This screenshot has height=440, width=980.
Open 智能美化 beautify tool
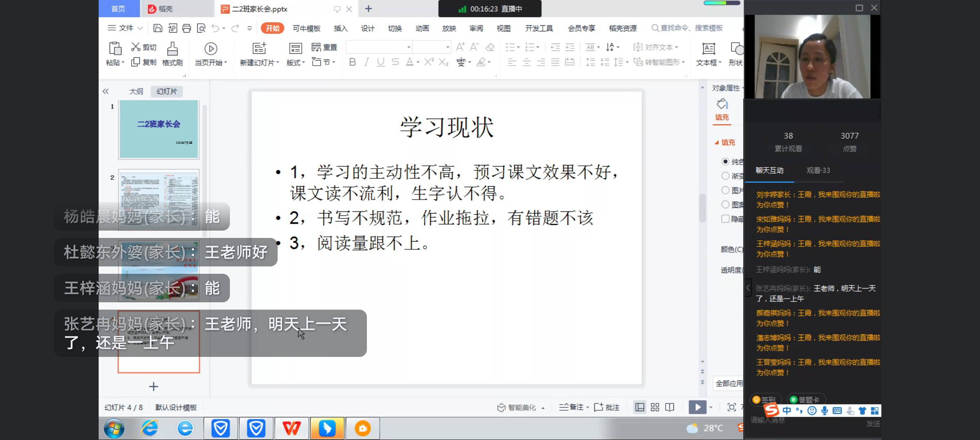coord(521,407)
